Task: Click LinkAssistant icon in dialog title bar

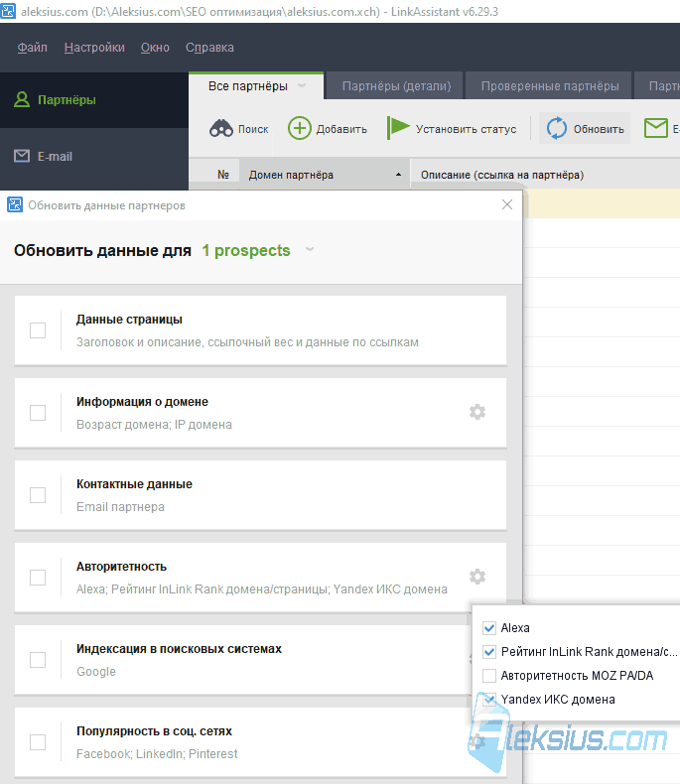Action: [15, 204]
